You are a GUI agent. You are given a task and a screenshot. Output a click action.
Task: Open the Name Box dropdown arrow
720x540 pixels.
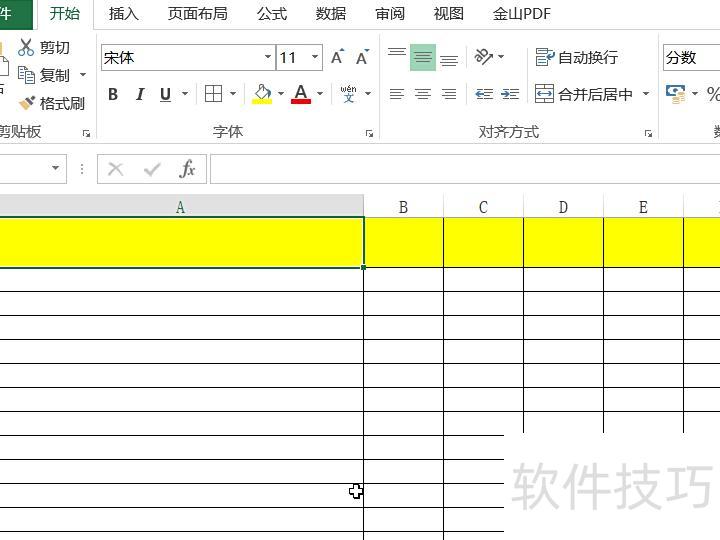click(56, 168)
